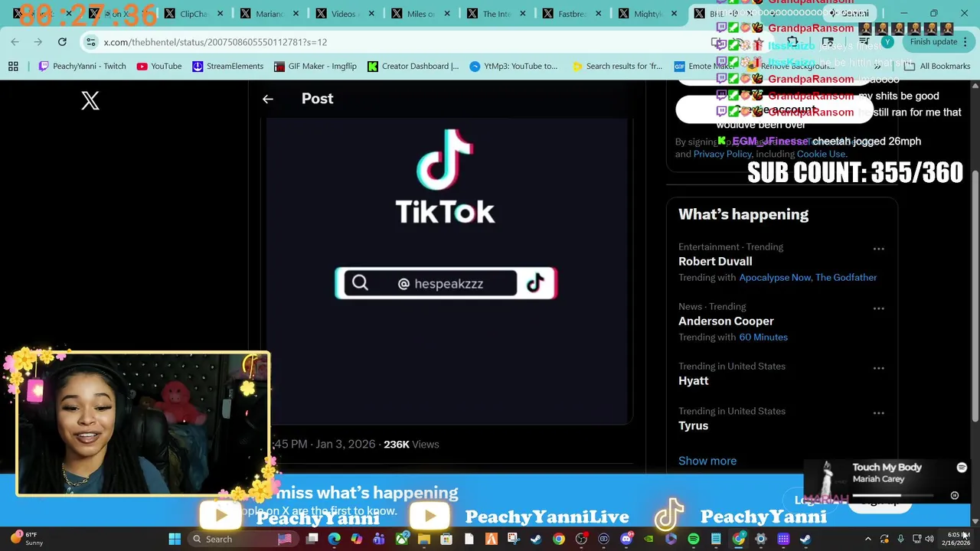Image resolution: width=980 pixels, height=551 pixels.
Task: Open Microsoft Teams from the taskbar
Action: tap(379, 540)
